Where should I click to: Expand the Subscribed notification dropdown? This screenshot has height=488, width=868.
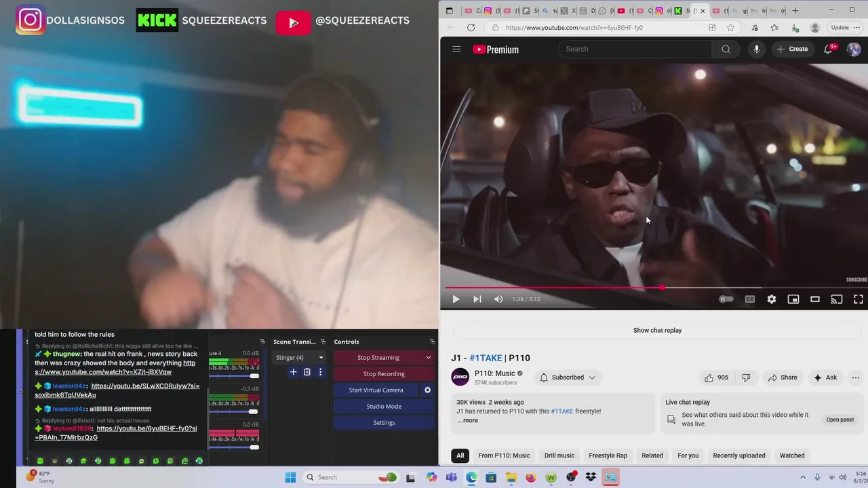(x=568, y=378)
